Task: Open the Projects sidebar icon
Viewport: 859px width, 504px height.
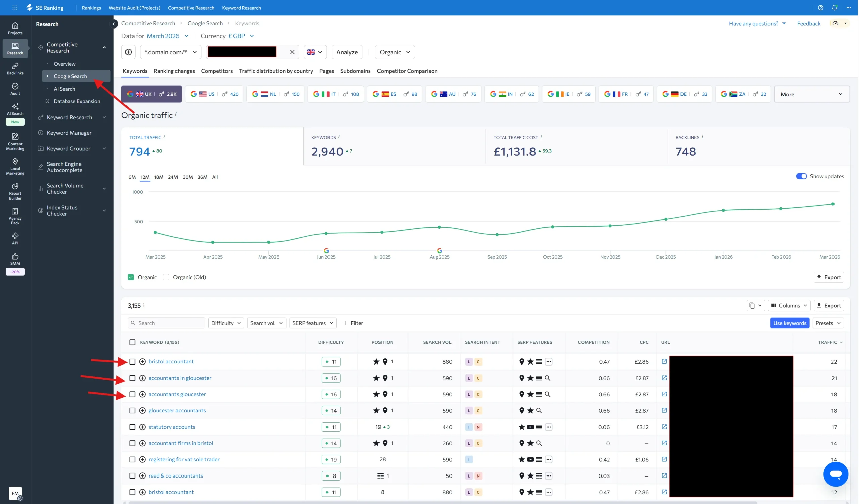Action: pyautogui.click(x=15, y=28)
